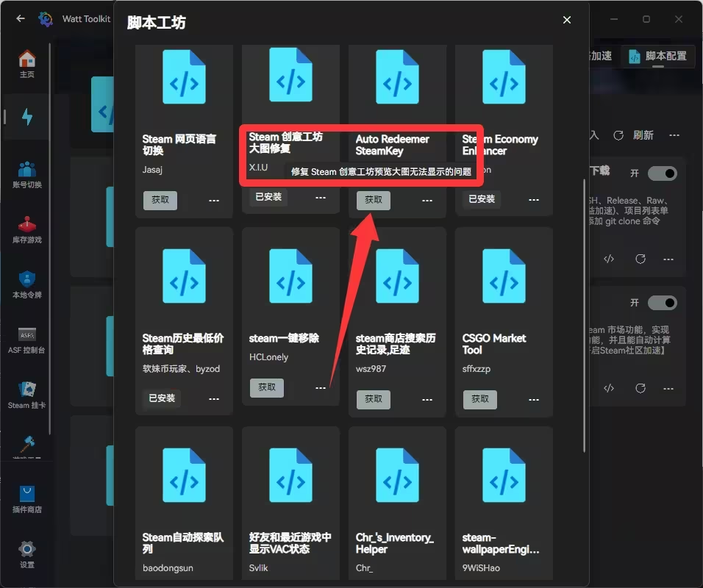This screenshot has width=703, height=588.
Task: Click the steam一键移除 file icon
Action: pos(290,276)
